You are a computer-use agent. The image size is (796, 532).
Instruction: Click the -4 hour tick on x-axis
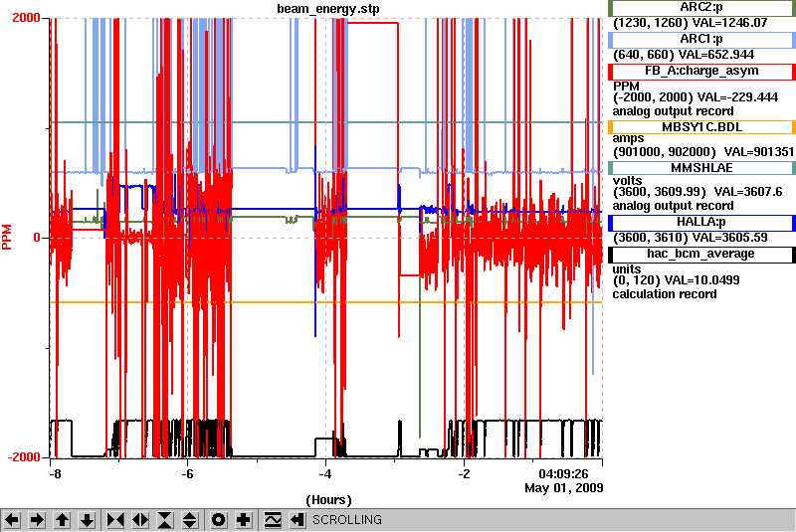[325, 474]
